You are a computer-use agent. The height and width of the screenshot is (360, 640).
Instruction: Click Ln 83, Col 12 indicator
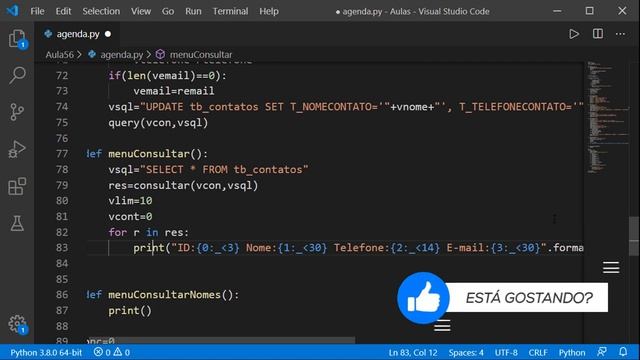pos(413,352)
